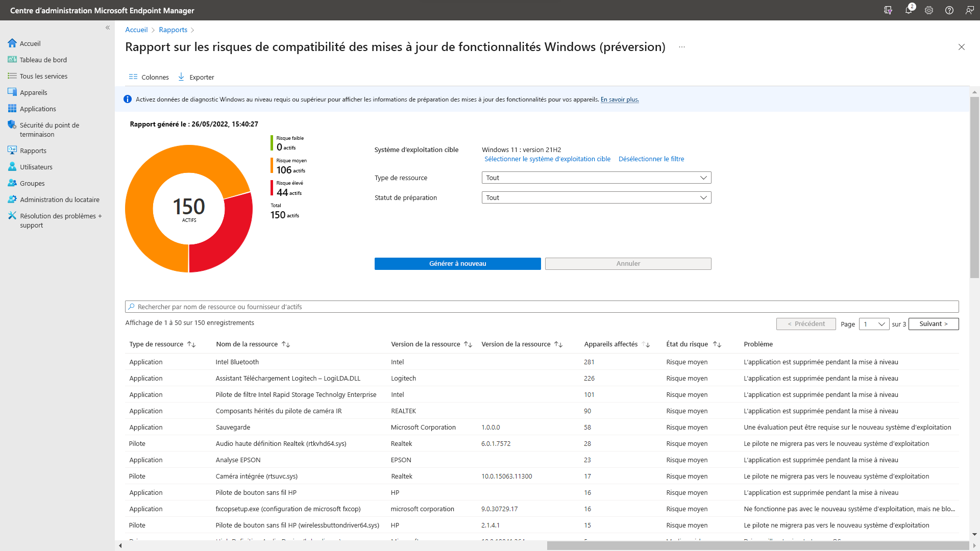Click the Annuler button

click(x=628, y=264)
